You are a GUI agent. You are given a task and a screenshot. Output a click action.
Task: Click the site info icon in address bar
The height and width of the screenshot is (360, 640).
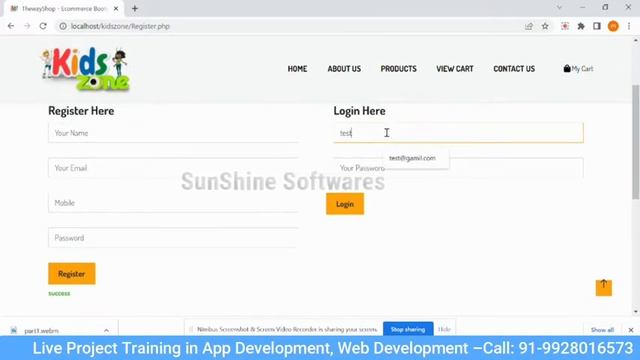click(x=63, y=26)
